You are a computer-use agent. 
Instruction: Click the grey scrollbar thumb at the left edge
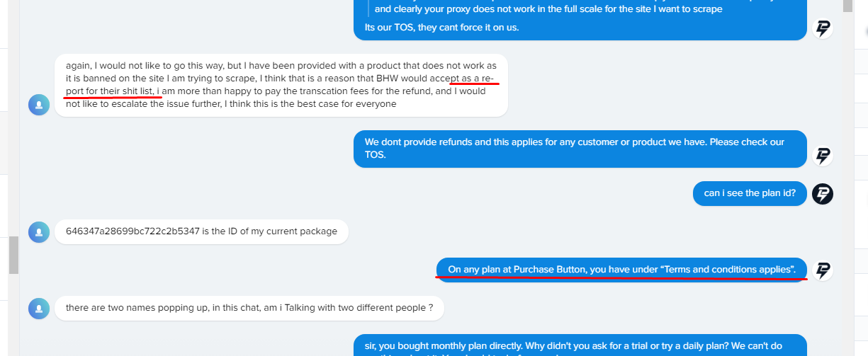pos(13,255)
